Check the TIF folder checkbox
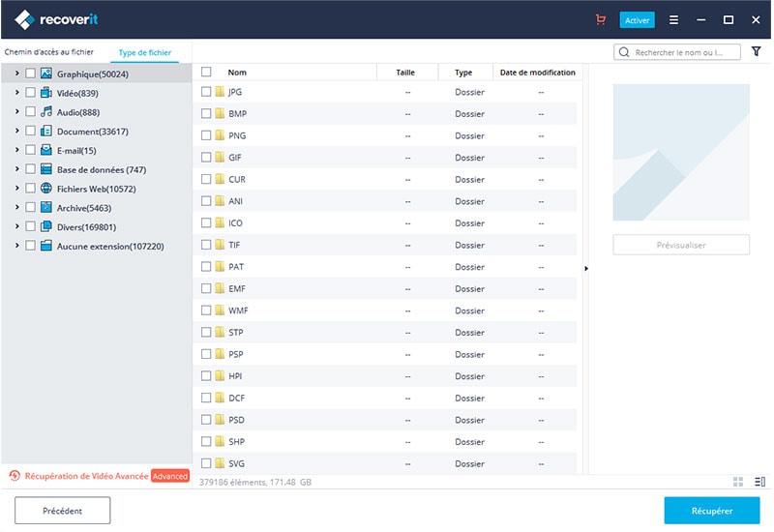 [206, 245]
